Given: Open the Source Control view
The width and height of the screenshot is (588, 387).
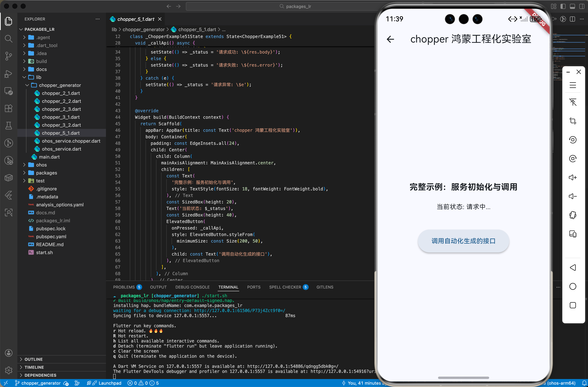Looking at the screenshot, I should 8,56.
